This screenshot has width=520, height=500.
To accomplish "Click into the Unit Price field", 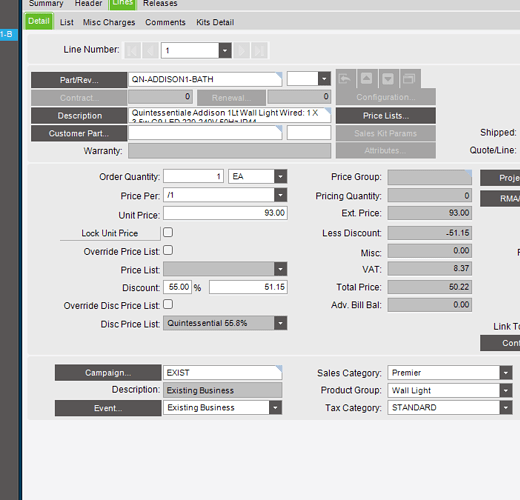I will pos(225,213).
